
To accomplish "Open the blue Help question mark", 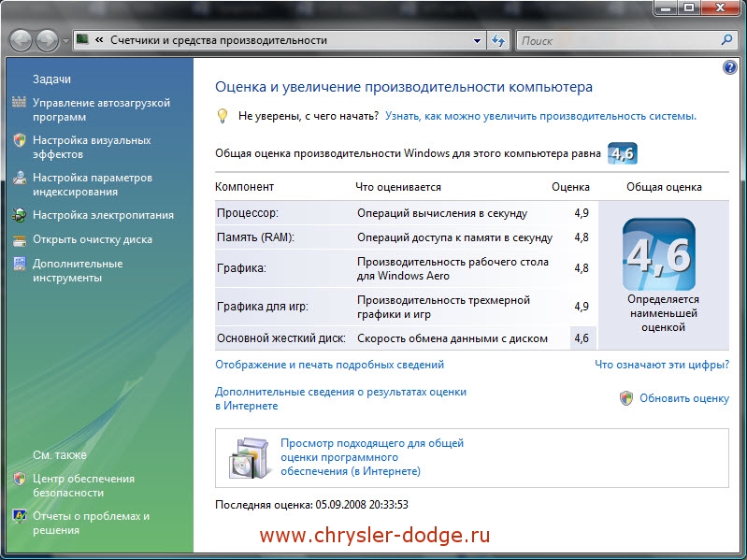I will coord(729,67).
